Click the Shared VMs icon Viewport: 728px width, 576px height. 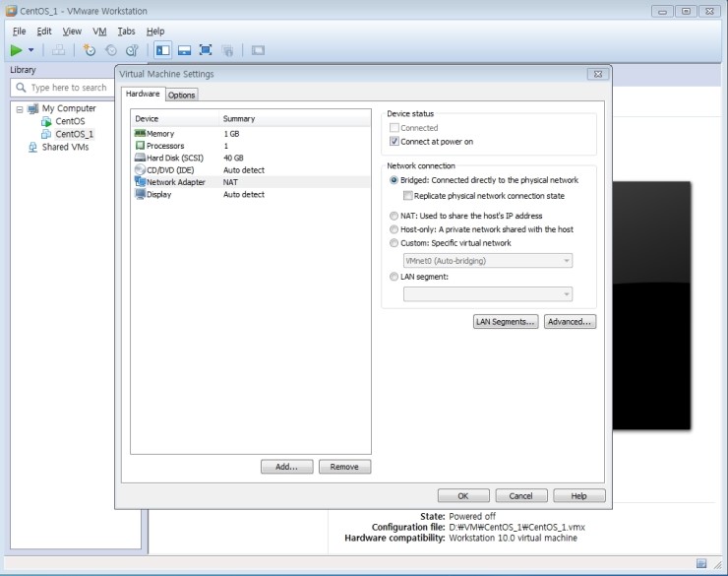pyautogui.click(x=33, y=148)
